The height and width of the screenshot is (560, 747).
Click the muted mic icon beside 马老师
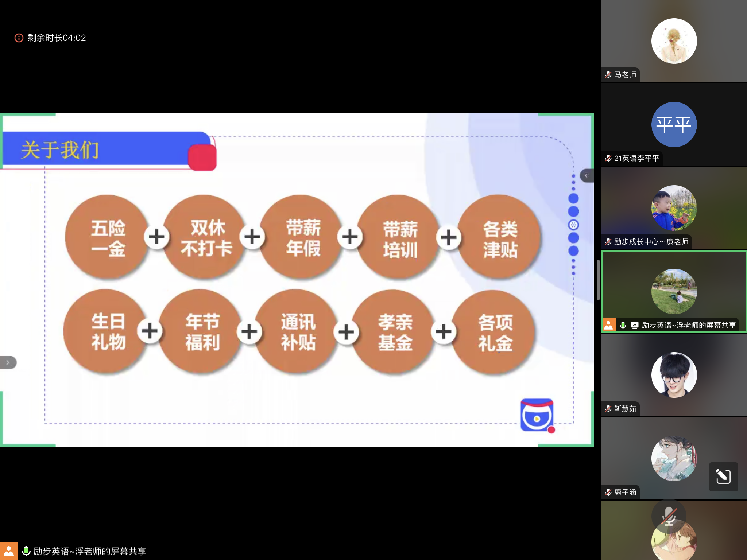click(x=608, y=75)
